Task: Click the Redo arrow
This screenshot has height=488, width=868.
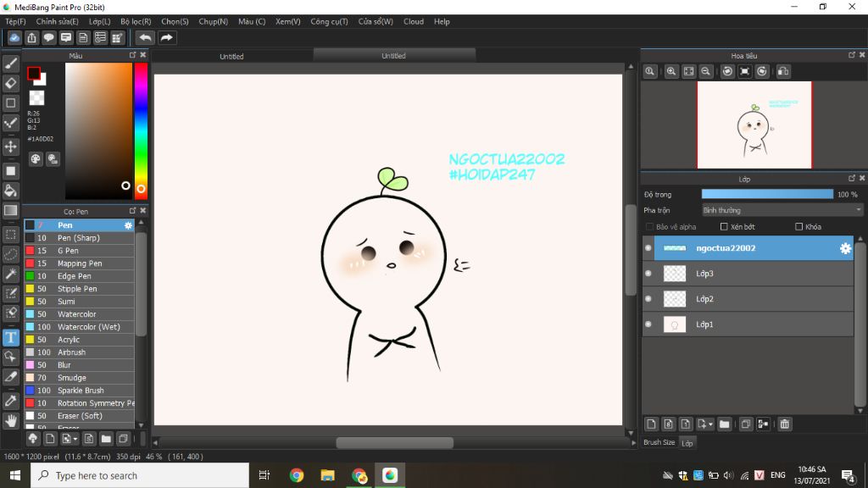Action: pyautogui.click(x=166, y=37)
